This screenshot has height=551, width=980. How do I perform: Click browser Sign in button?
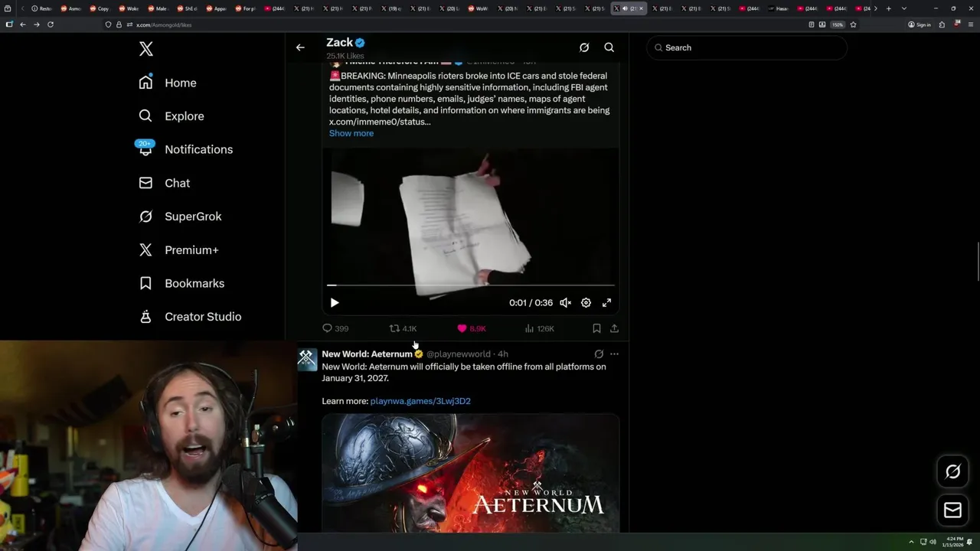919,24
